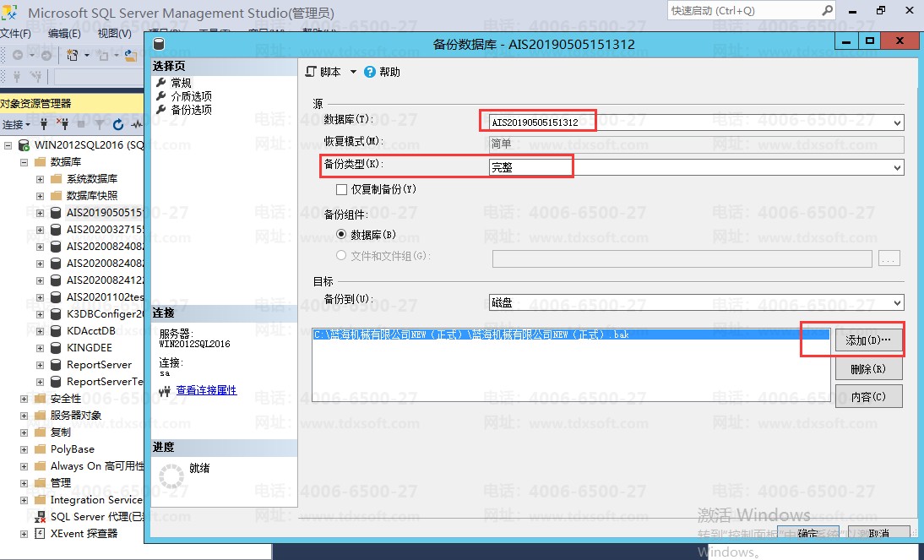Refresh the Object Explorer tree
The height and width of the screenshot is (560, 924).
[x=118, y=124]
